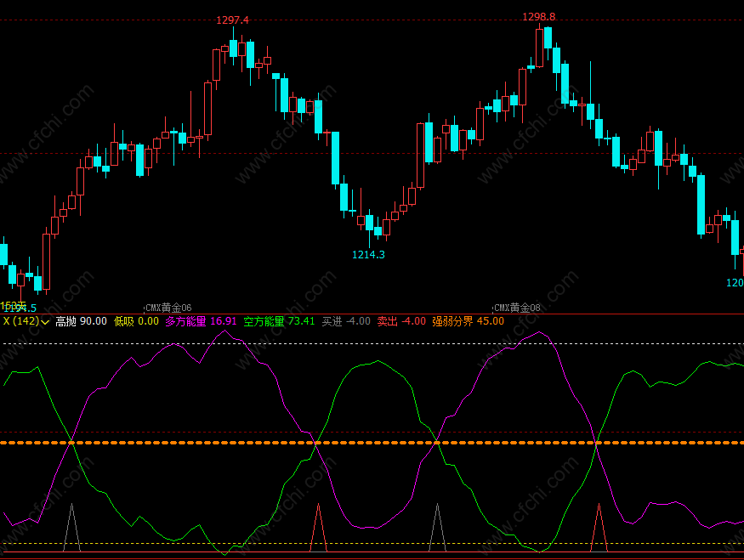Screen dimensions: 744x560
Task: Click the 1194.5 low price label
Action: click(19, 308)
